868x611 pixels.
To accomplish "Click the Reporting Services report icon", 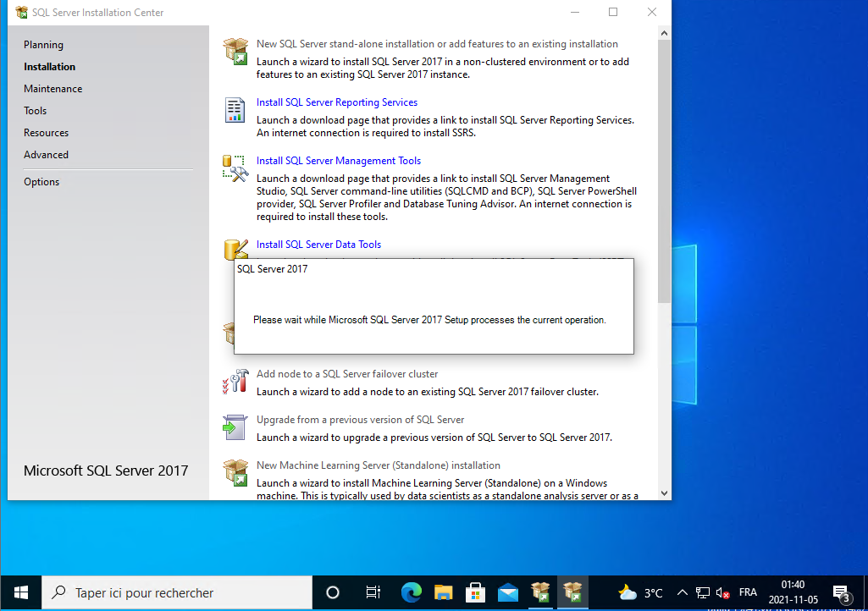I will coord(235,110).
